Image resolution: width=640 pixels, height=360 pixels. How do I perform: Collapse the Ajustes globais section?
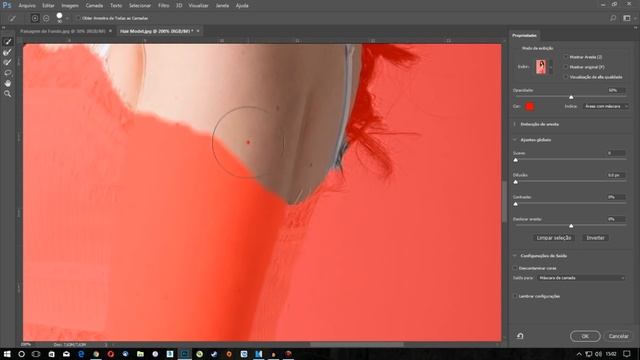pyautogui.click(x=515, y=140)
